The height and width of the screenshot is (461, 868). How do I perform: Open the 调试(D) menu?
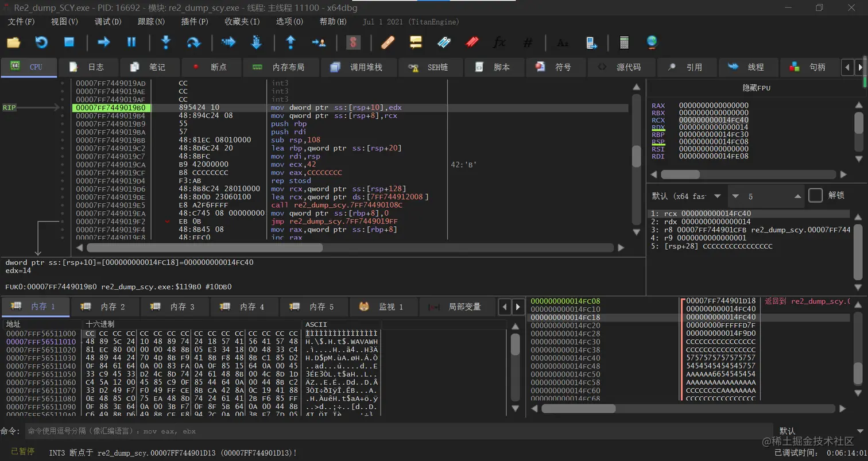pos(108,22)
